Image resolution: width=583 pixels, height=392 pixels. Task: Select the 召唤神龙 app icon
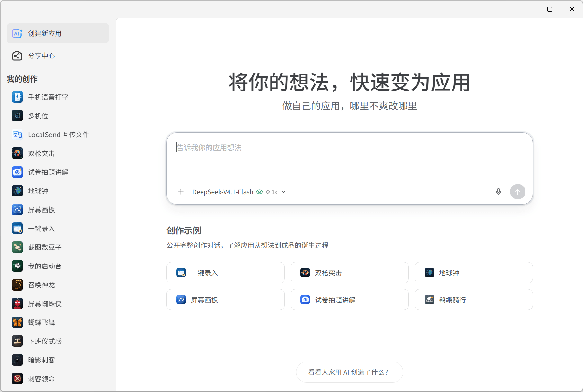[x=17, y=285]
